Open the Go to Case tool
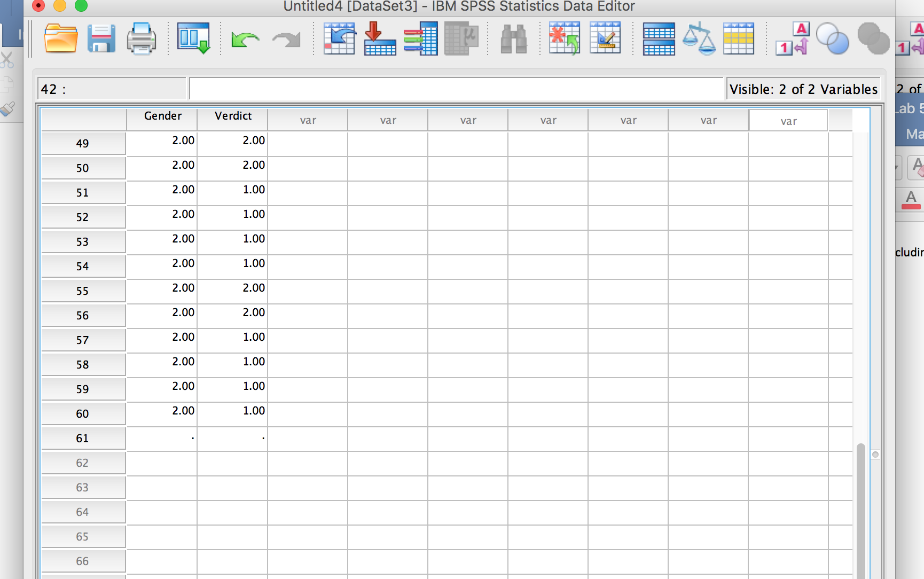 (x=339, y=39)
